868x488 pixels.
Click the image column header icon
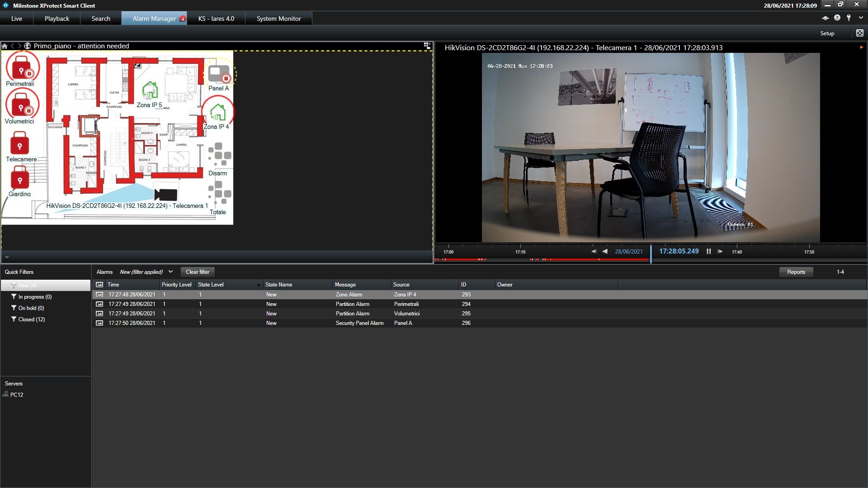pyautogui.click(x=99, y=285)
